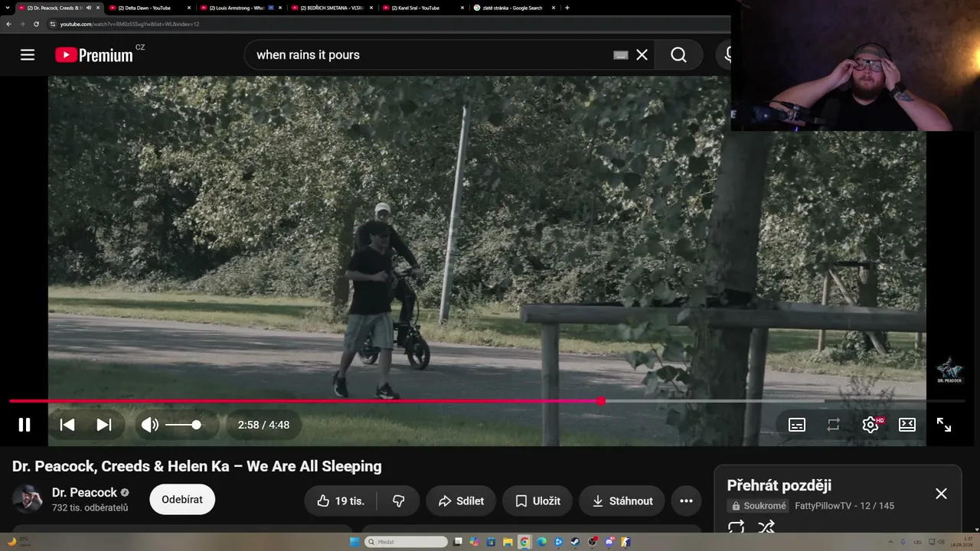Viewport: 980px width, 551px height.
Task: Switch to the zlaté stránka Google Search tab
Action: 513,8
